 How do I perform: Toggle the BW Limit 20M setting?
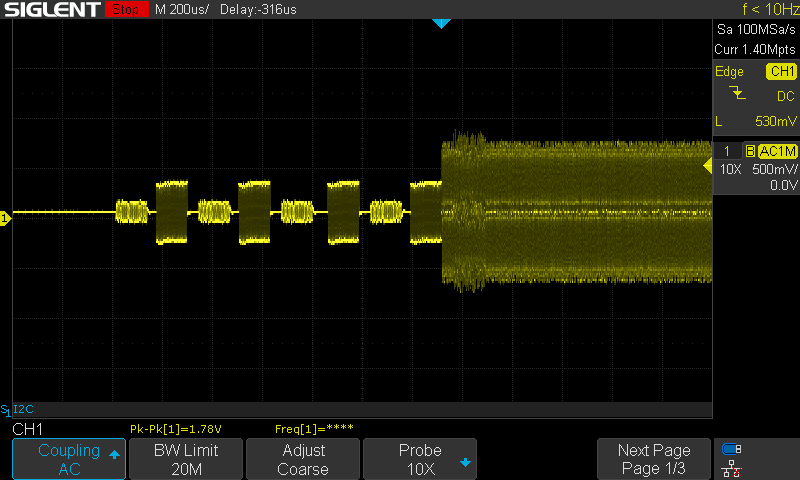186,459
